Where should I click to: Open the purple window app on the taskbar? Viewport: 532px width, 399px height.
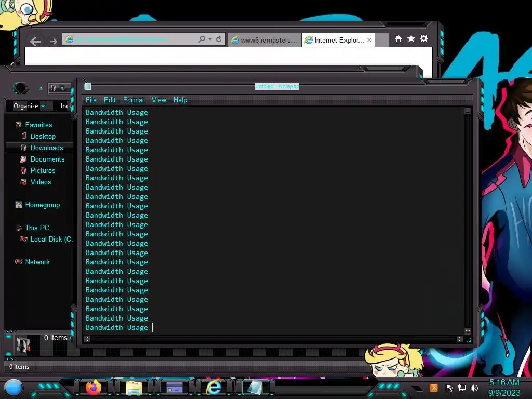175,388
